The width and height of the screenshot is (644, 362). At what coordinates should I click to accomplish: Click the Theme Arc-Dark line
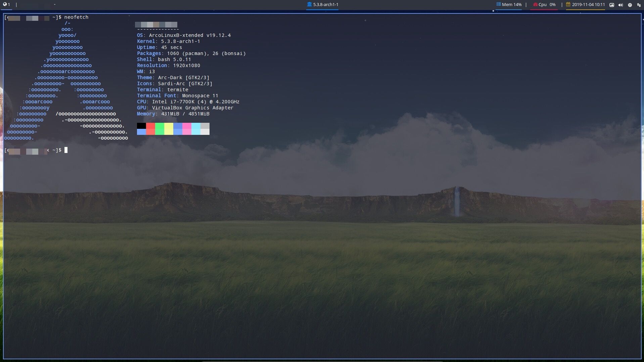pos(173,77)
